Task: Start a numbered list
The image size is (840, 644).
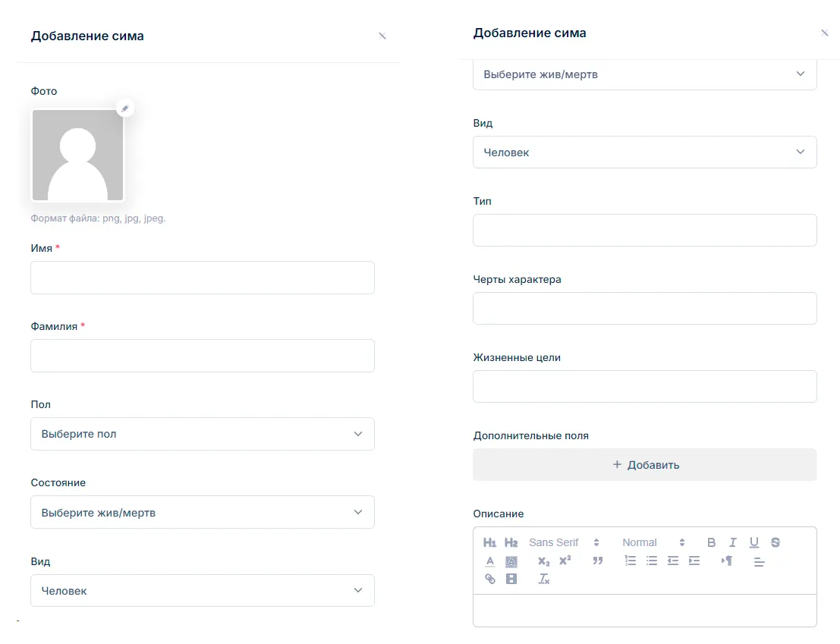Action: (x=631, y=561)
